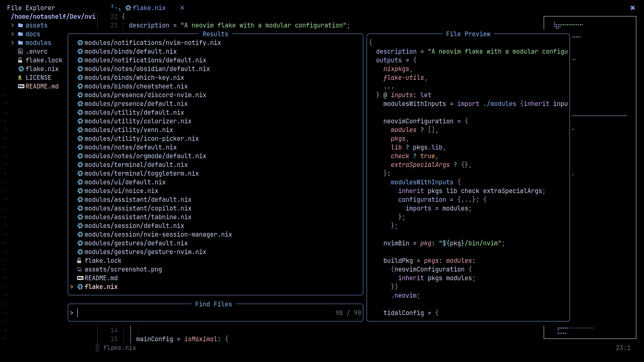
Task: Select modules/ui/noice.nix in results
Action: point(121,191)
